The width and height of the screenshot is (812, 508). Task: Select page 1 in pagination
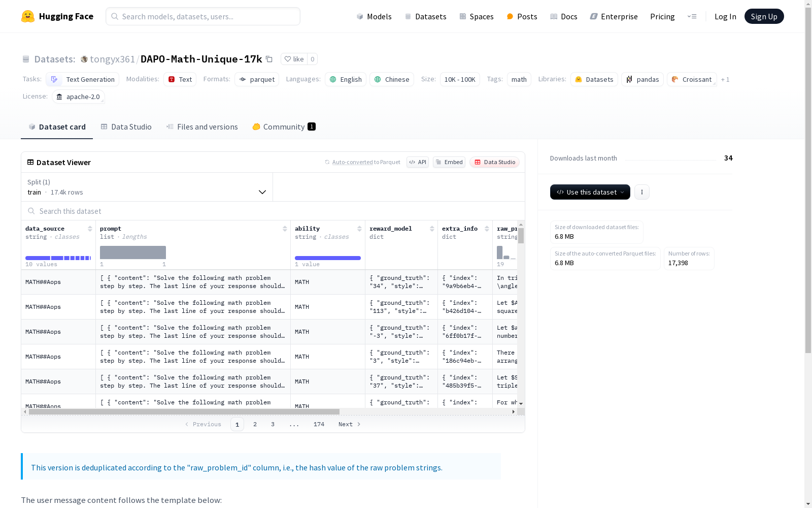click(237, 424)
